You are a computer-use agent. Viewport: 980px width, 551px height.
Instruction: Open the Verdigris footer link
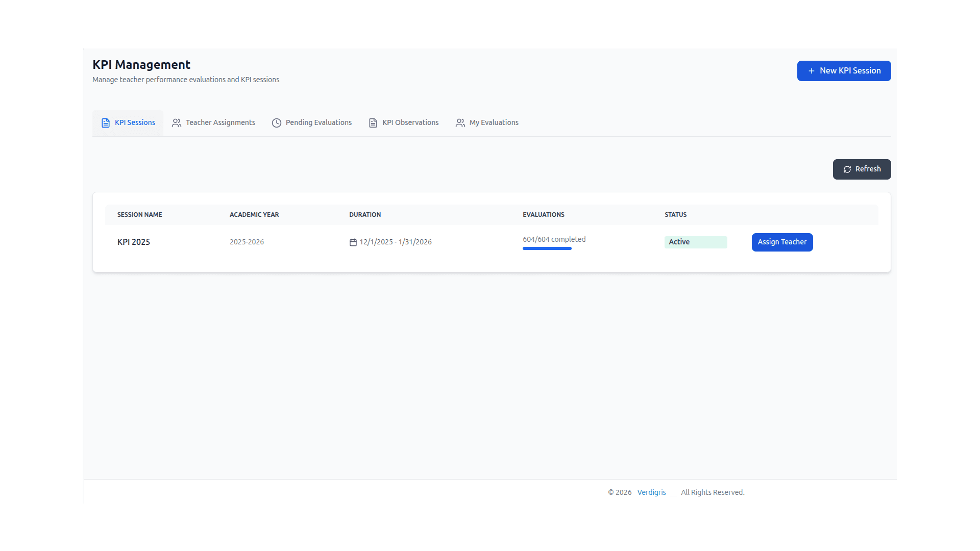coord(651,492)
